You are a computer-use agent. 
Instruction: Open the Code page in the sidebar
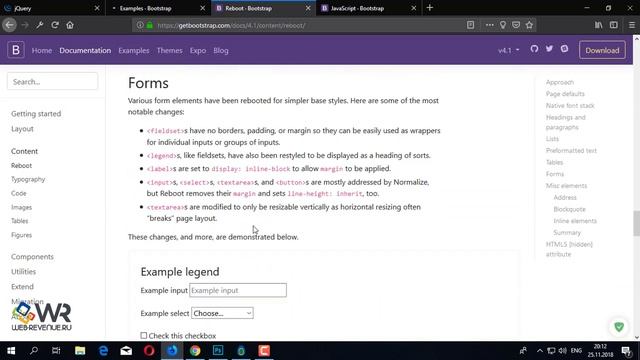(x=19, y=193)
